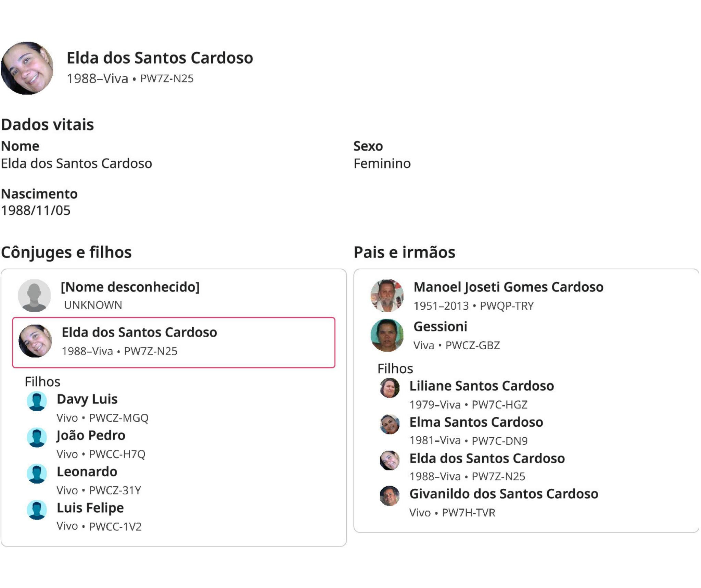
Task: Open the Gessioni name link
Action: (x=440, y=327)
